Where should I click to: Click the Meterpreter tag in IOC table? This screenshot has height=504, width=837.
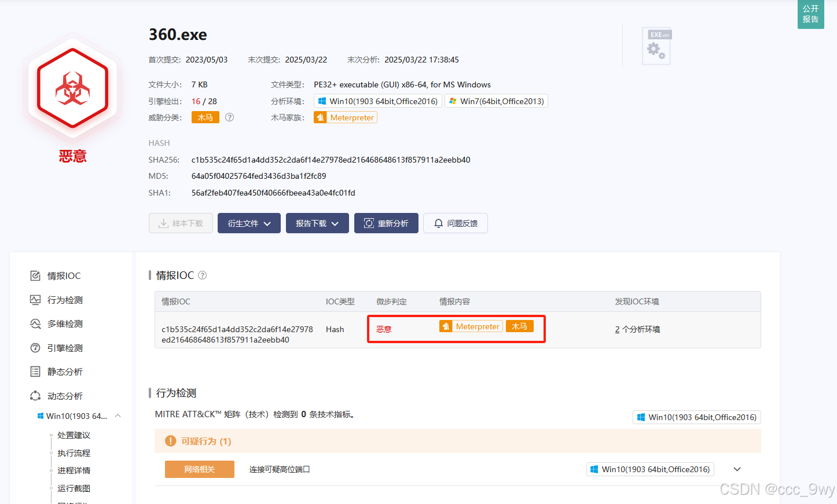pyautogui.click(x=471, y=326)
